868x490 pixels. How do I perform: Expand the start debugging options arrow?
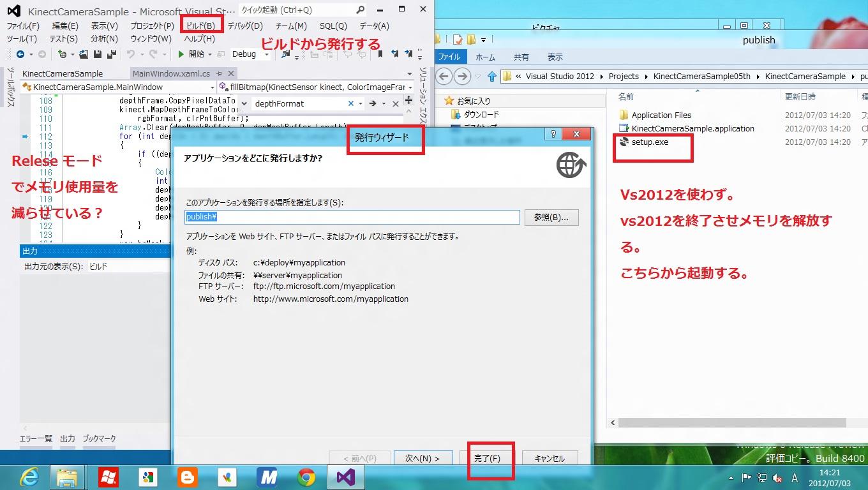pos(210,54)
